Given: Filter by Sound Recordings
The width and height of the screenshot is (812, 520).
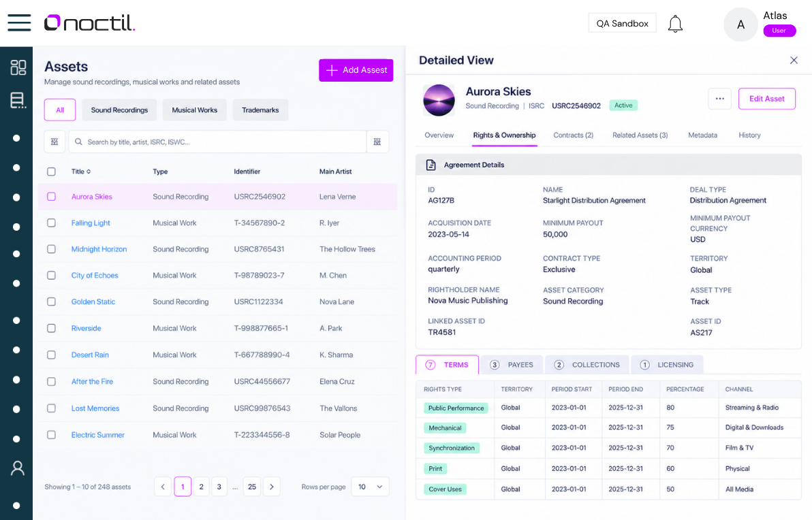Looking at the screenshot, I should pos(120,110).
